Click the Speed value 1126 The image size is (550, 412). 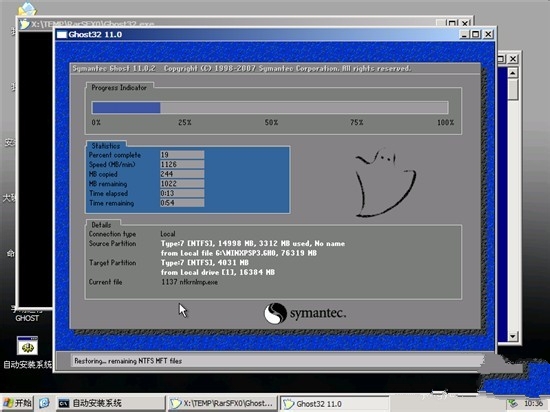click(x=182, y=164)
